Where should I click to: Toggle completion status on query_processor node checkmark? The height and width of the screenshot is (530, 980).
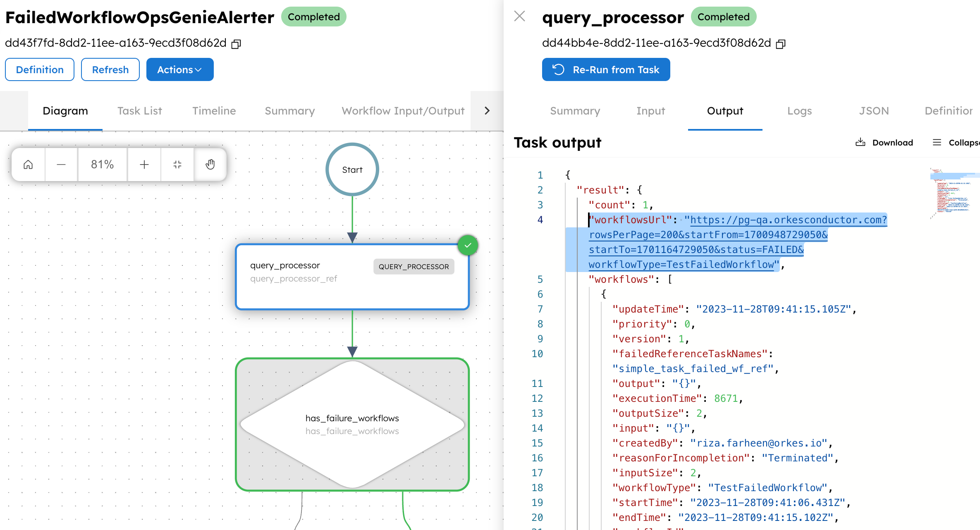468,245
